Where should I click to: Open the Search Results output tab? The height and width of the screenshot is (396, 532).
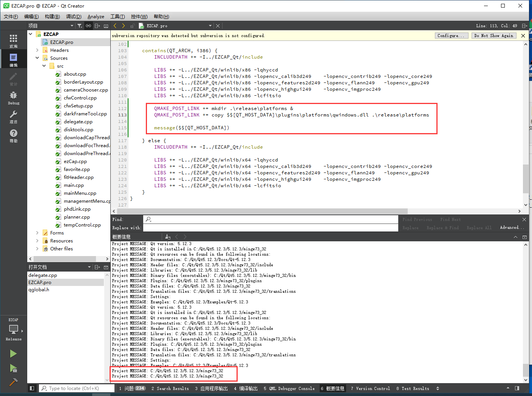pyautogui.click(x=170, y=388)
